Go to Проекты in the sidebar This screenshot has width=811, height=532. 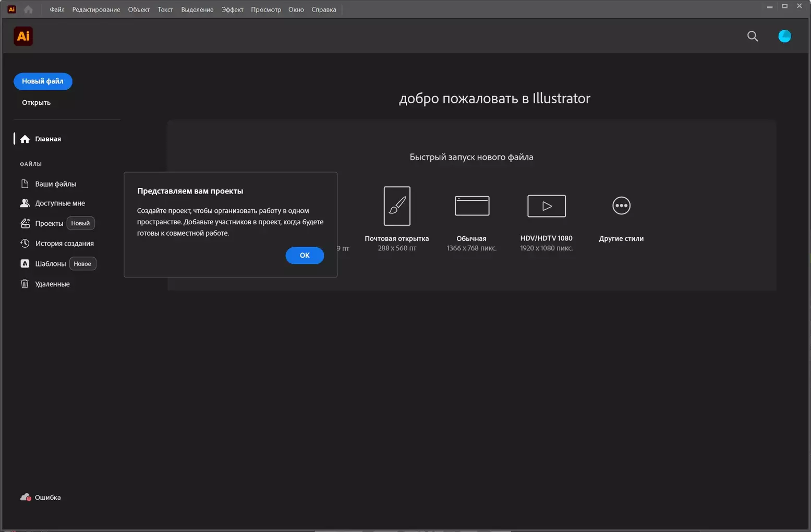pyautogui.click(x=49, y=223)
